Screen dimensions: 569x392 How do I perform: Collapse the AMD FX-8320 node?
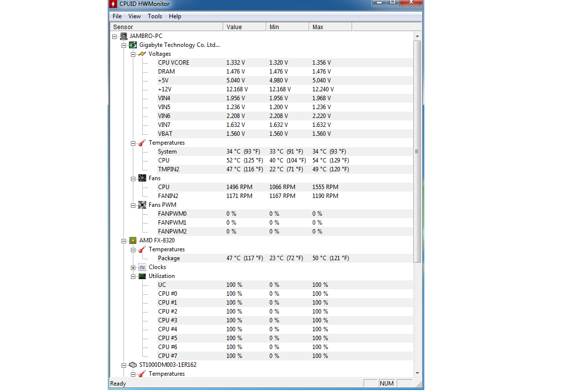(124, 241)
